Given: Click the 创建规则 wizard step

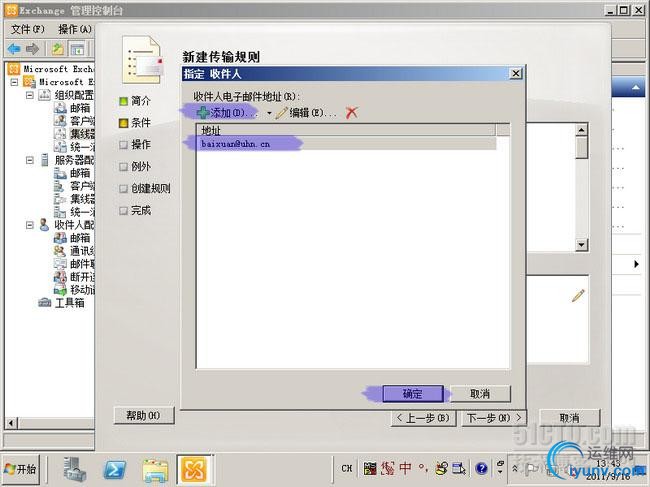Looking at the screenshot, I should [145, 189].
